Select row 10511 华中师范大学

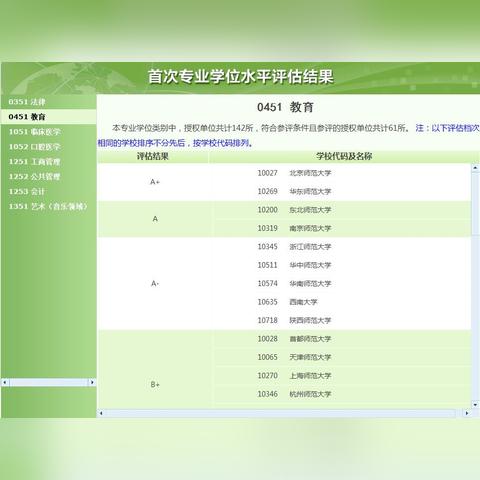[x=343, y=265]
